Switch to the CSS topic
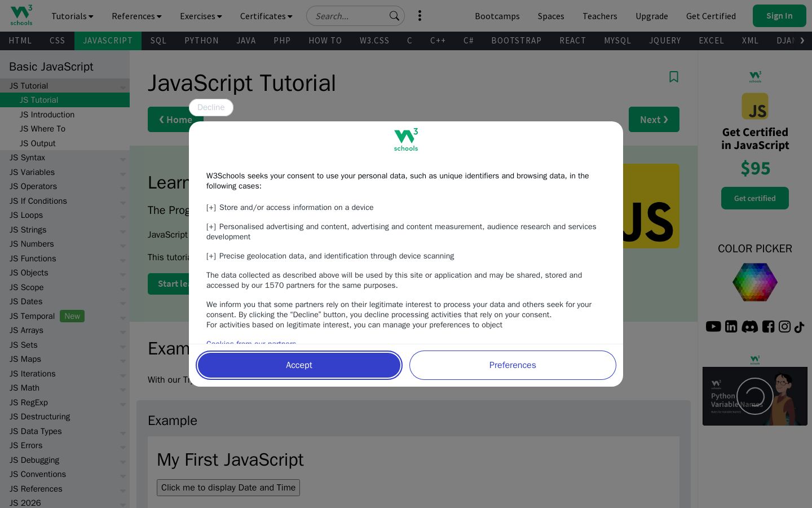The image size is (812, 508). click(58, 41)
